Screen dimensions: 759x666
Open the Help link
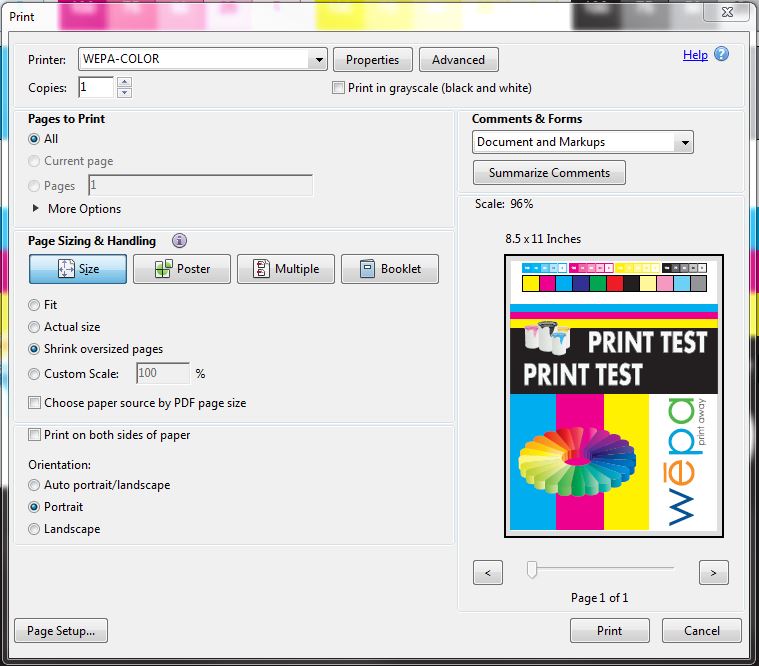[x=695, y=55]
